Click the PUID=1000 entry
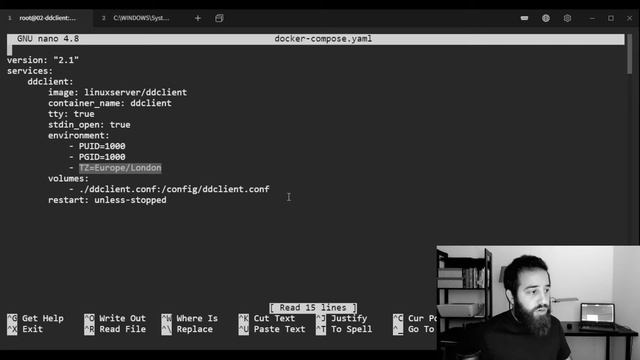The width and height of the screenshot is (640, 360). (102, 146)
